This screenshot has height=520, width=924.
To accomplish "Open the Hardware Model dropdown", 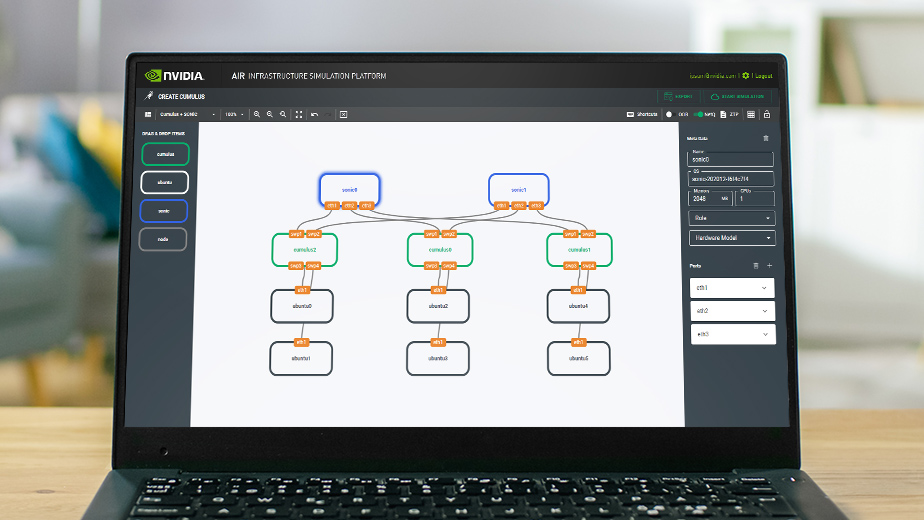I will [x=732, y=238].
